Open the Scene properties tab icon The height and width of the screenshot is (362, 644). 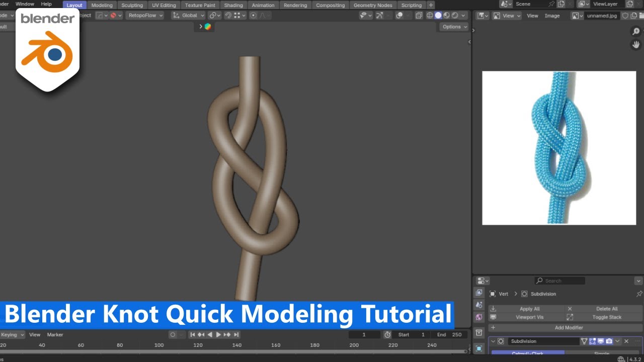pos(479,305)
